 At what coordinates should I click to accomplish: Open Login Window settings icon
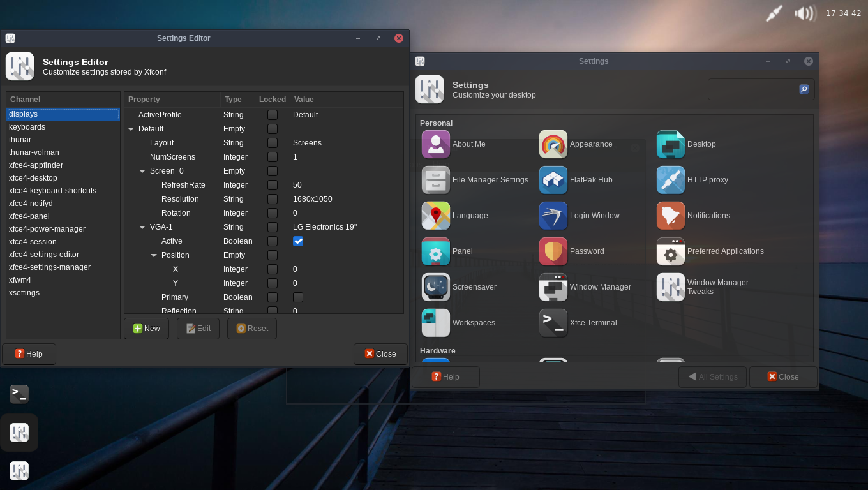pos(553,216)
